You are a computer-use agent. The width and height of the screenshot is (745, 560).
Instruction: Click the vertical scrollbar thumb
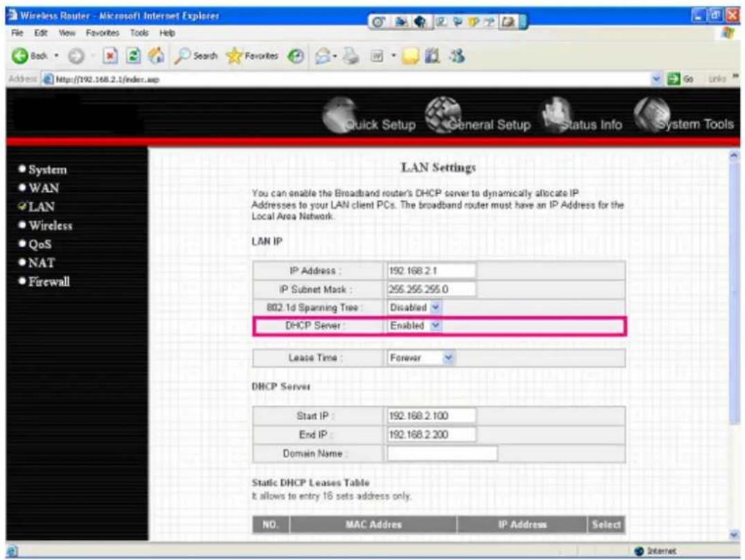point(734,292)
